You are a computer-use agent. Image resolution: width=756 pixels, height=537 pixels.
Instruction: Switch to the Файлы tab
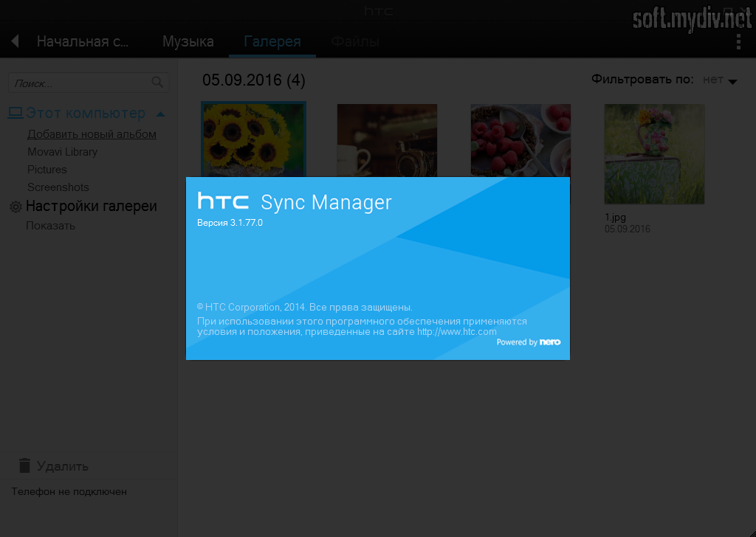point(355,41)
